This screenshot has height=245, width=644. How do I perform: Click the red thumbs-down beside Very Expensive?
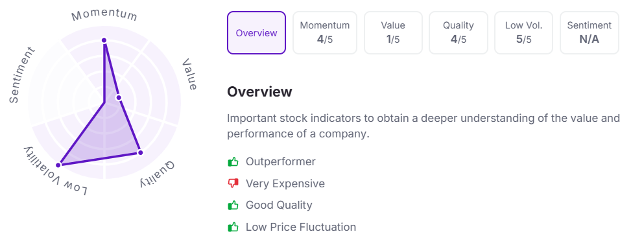pyautogui.click(x=233, y=184)
